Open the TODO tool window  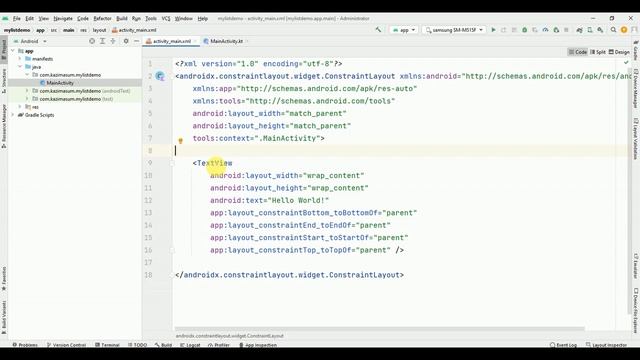point(138,345)
